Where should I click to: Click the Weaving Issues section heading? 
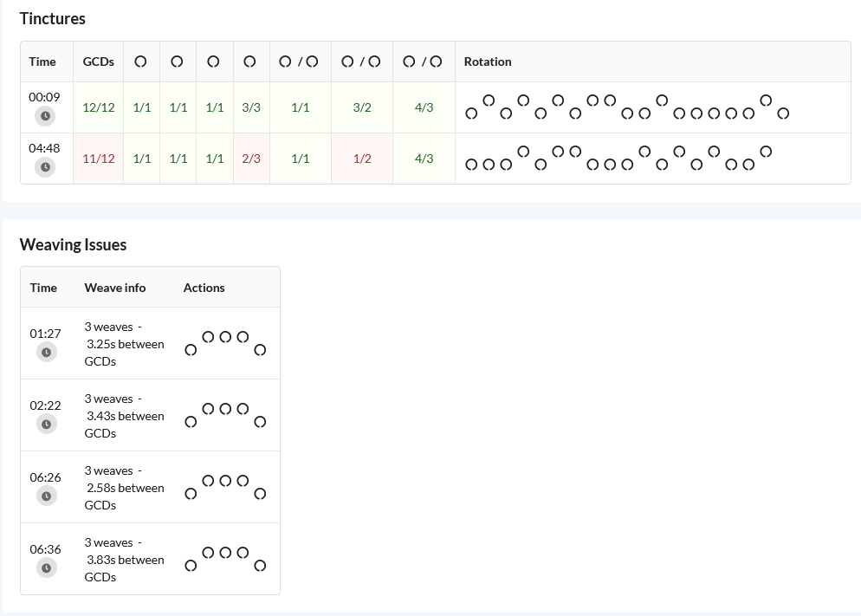(73, 244)
